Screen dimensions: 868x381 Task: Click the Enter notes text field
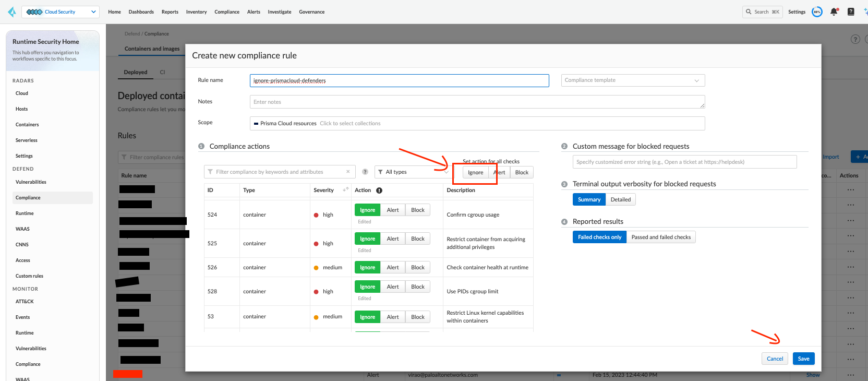tap(477, 102)
